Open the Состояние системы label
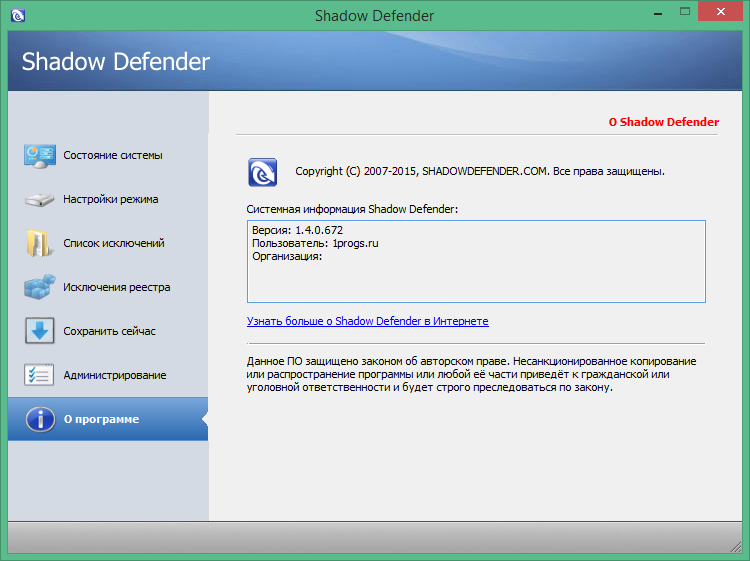Viewport: 750px width, 561px height. pos(113,155)
